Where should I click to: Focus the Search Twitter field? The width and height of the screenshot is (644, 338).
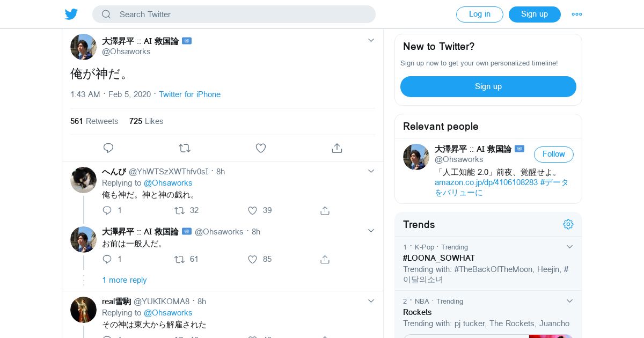pyautogui.click(x=234, y=14)
